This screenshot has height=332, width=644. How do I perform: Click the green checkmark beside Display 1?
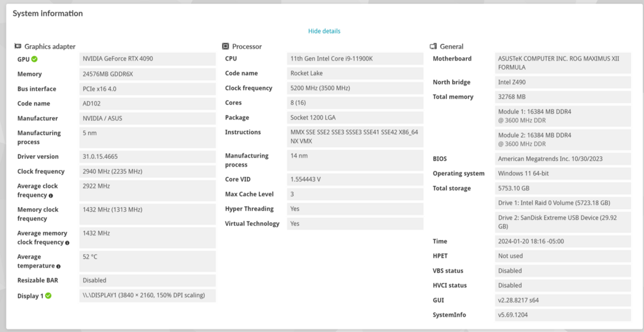[48, 296]
